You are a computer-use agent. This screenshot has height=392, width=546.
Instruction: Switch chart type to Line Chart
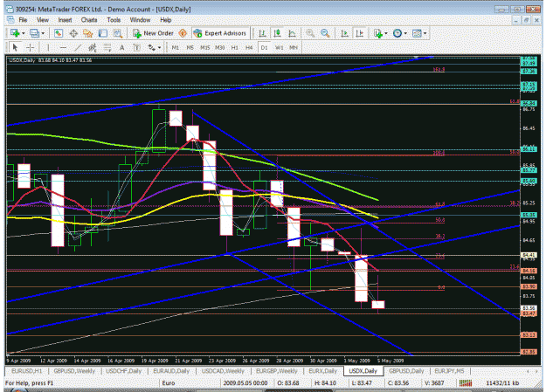(x=292, y=33)
